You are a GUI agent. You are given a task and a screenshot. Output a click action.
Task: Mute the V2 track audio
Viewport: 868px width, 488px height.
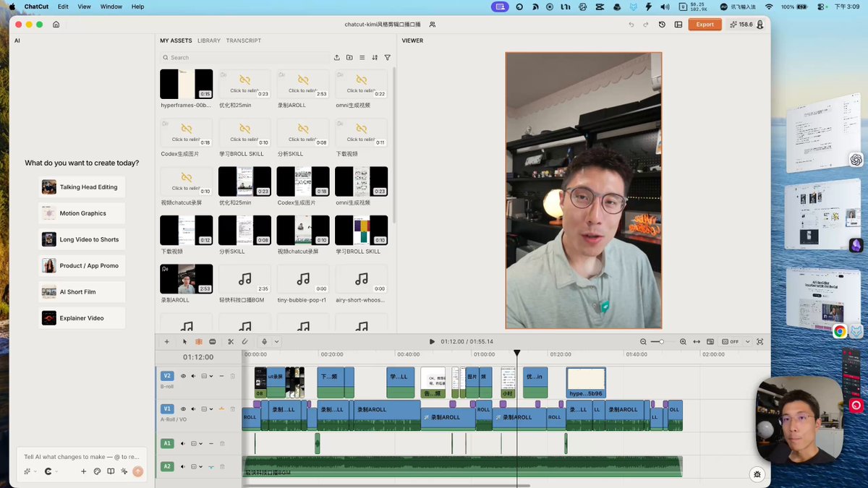(193, 376)
